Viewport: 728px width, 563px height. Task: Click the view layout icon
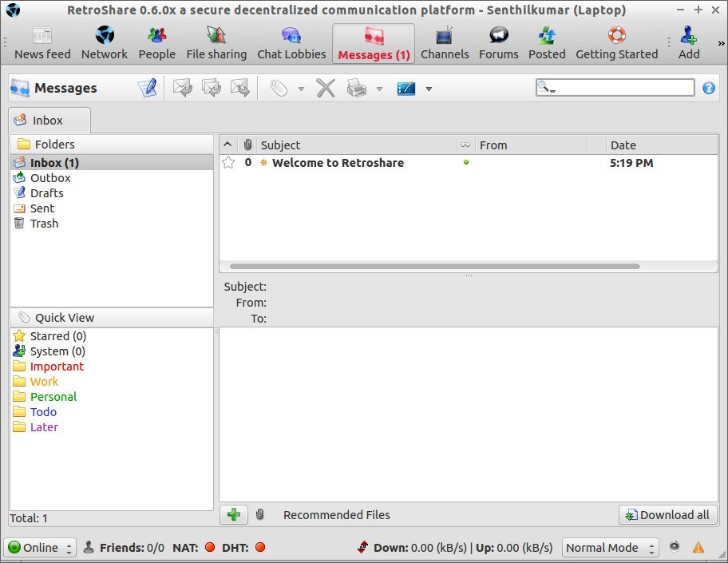pyautogui.click(x=406, y=88)
